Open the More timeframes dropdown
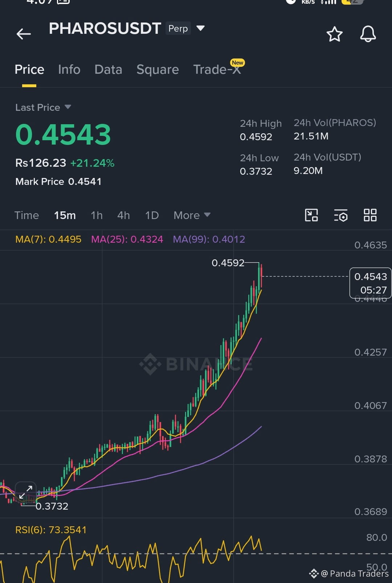This screenshot has width=392, height=583. tap(192, 215)
